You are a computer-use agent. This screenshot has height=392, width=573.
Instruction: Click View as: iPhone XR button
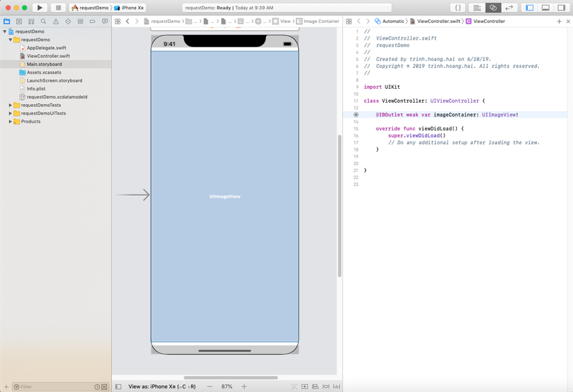pos(163,386)
